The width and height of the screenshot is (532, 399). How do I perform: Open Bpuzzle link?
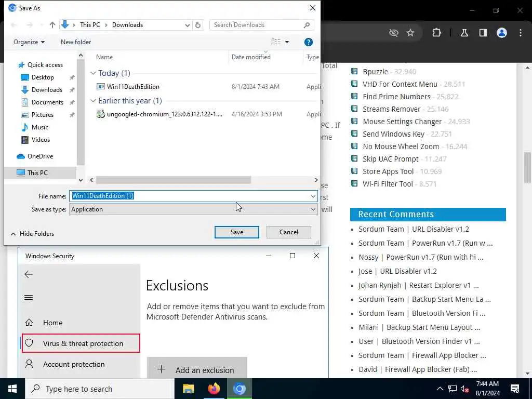tap(375, 72)
